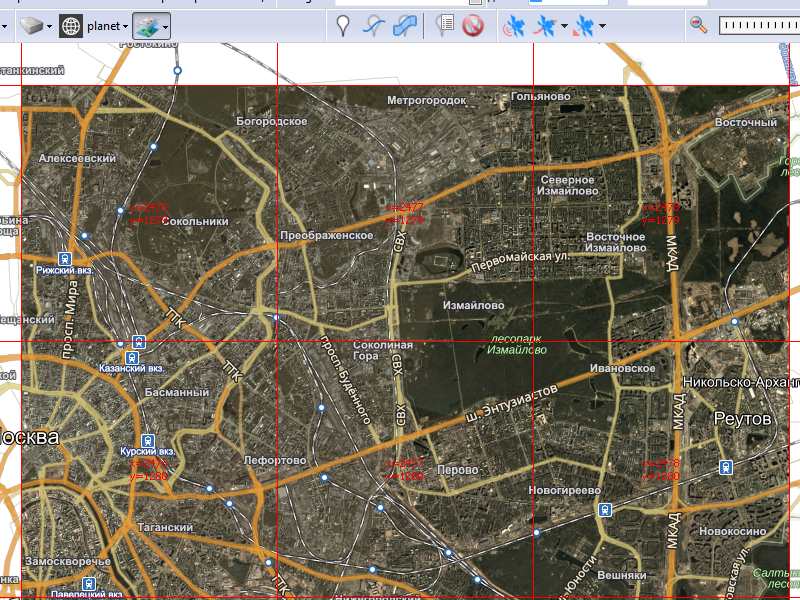
Task: Open the arrow beside the drive icon
Action: [x=49, y=27]
